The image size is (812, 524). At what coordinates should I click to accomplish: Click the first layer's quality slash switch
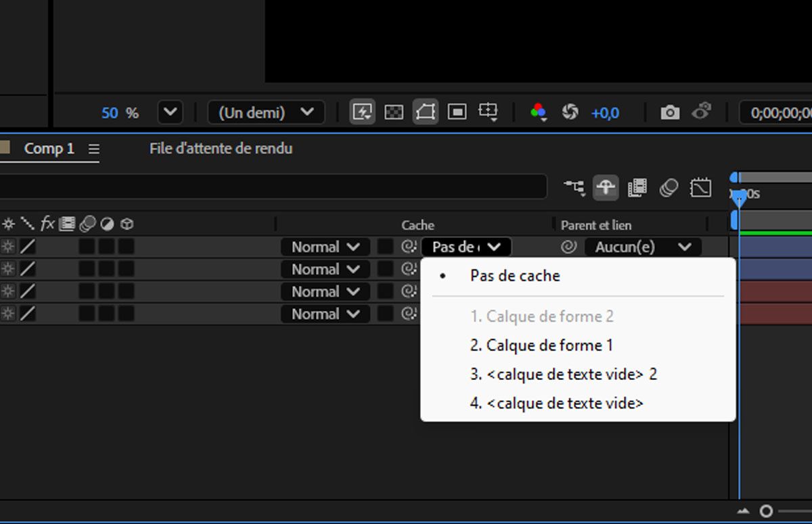27,247
